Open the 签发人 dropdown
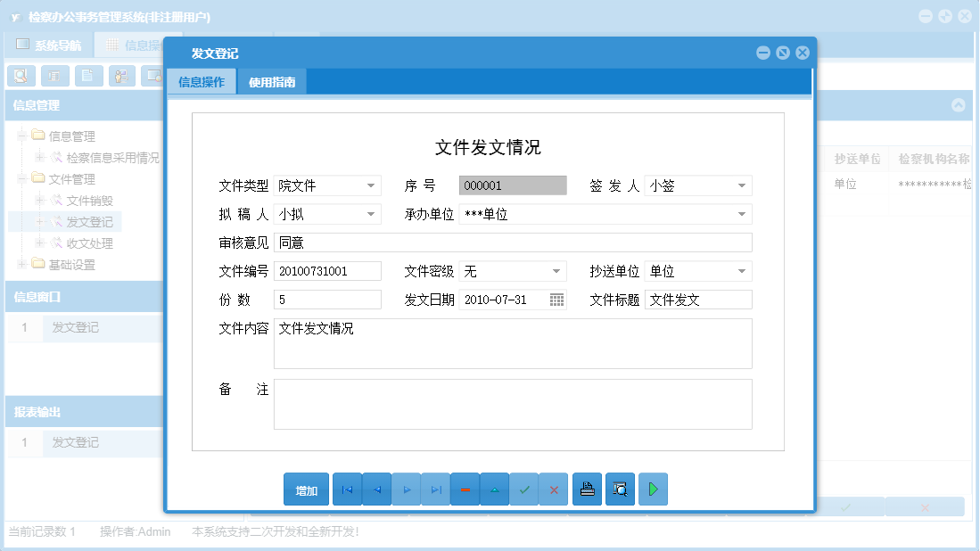The width and height of the screenshot is (980, 551). pyautogui.click(x=741, y=185)
